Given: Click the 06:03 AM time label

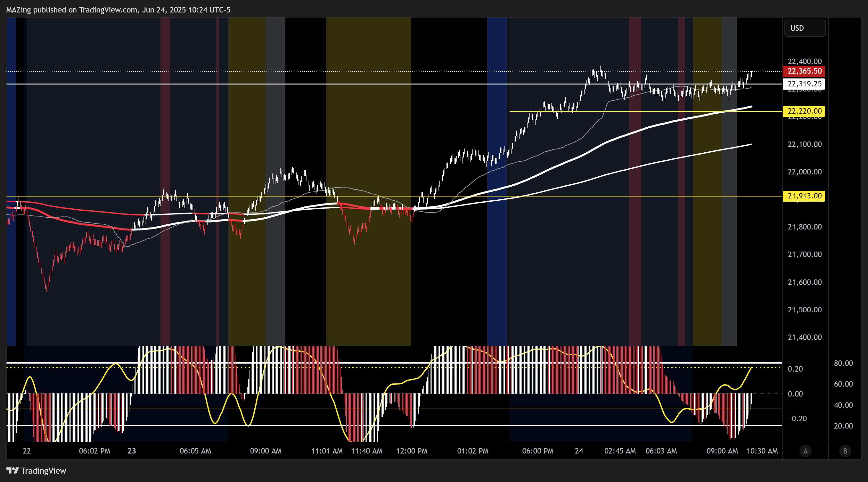Looking at the screenshot, I should click(661, 451).
